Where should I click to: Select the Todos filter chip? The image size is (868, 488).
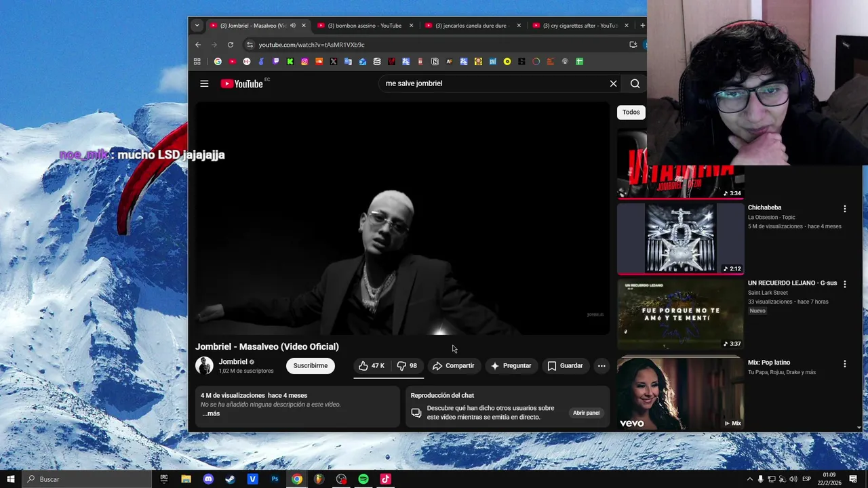631,112
